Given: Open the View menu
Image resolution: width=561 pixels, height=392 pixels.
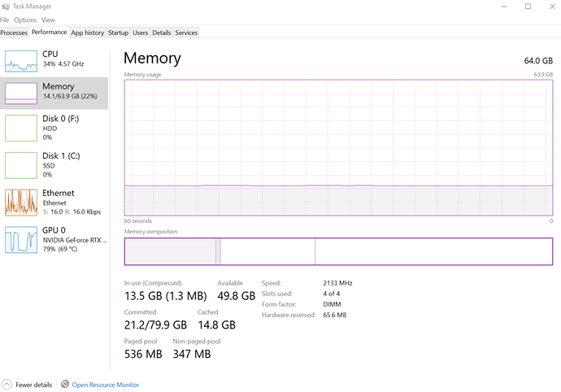Looking at the screenshot, I should [48, 20].
